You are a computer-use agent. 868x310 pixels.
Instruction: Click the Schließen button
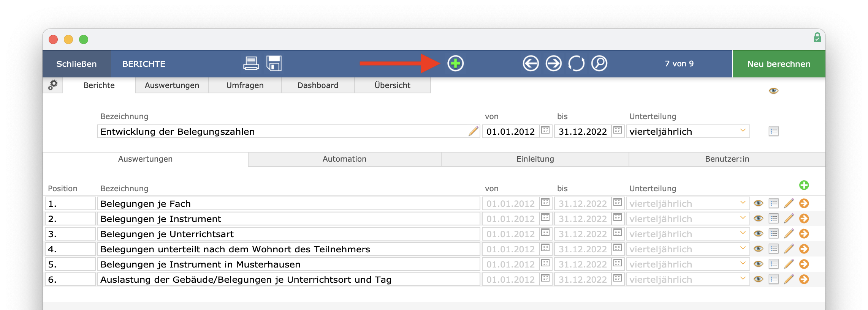76,64
